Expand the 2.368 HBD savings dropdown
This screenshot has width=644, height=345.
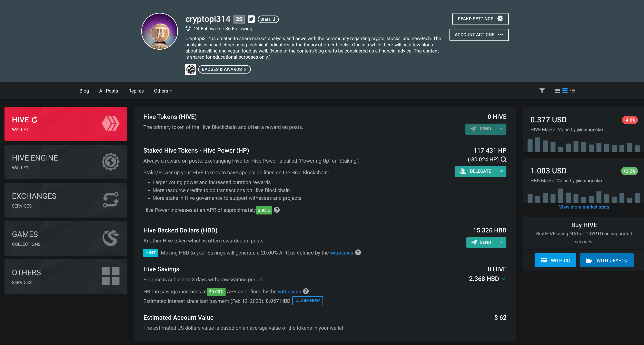tap(504, 279)
